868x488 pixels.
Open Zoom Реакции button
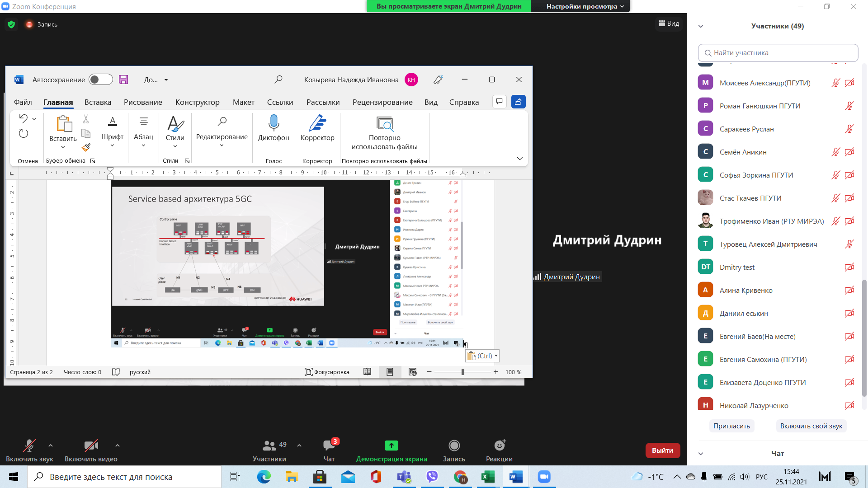click(x=499, y=450)
